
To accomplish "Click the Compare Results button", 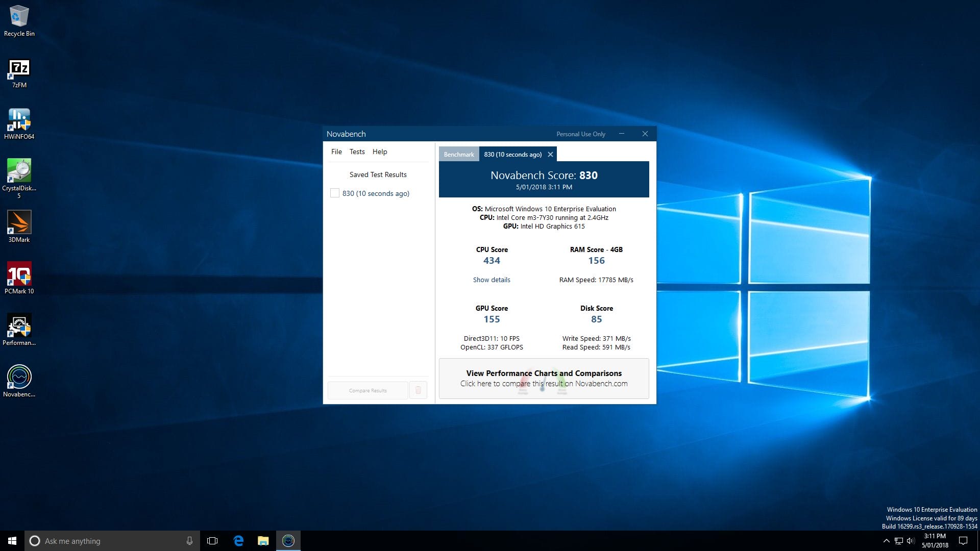I will pos(368,390).
